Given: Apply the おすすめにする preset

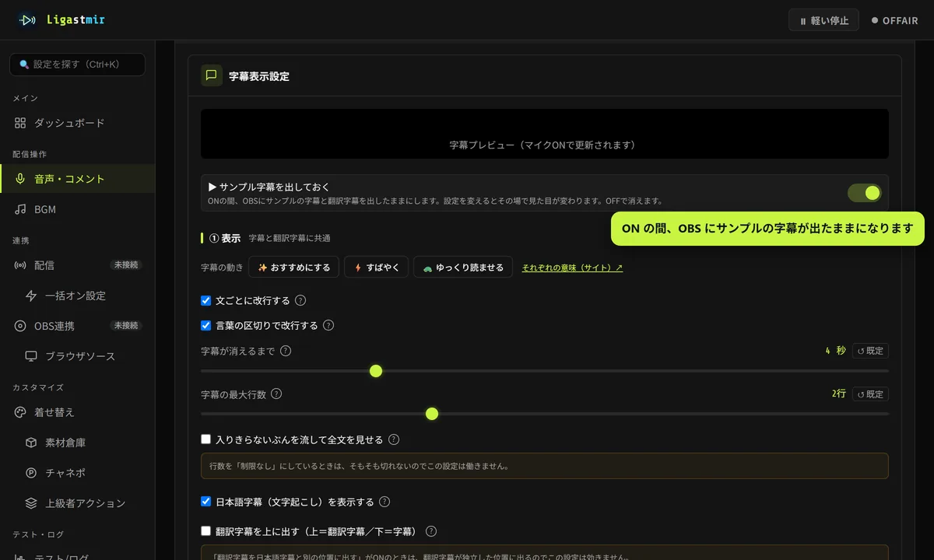Looking at the screenshot, I should tap(294, 268).
